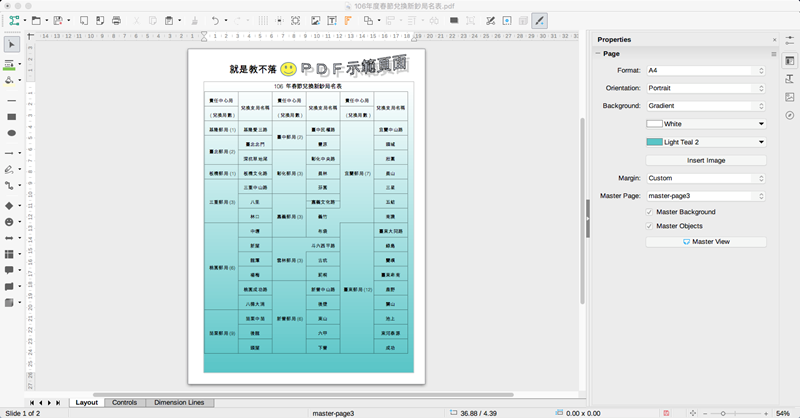This screenshot has height=418, width=800.
Task: Open the Navigator sidebar deck icon
Action: tap(789, 115)
